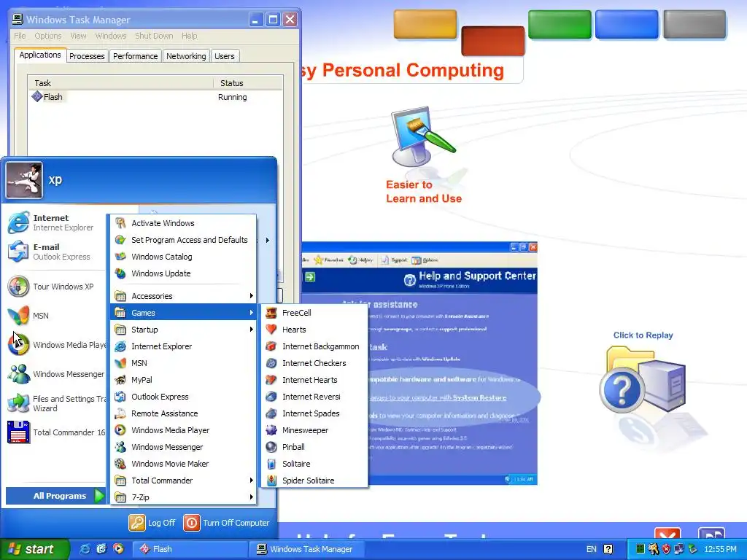Open MSN in left Start column
Screen dimensions: 747x560
[55, 316]
